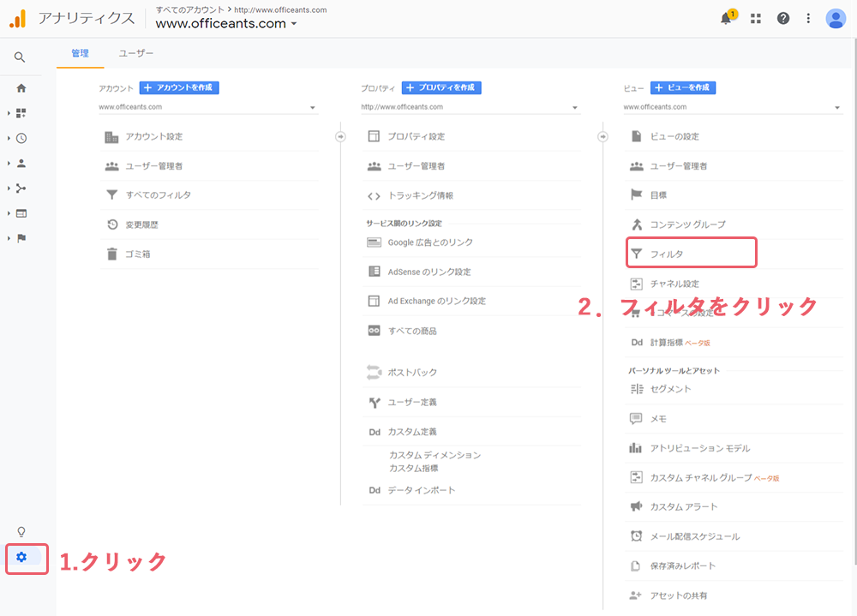Open the カスタム ディメンション link
This screenshot has width=857, height=616.
tap(435, 455)
